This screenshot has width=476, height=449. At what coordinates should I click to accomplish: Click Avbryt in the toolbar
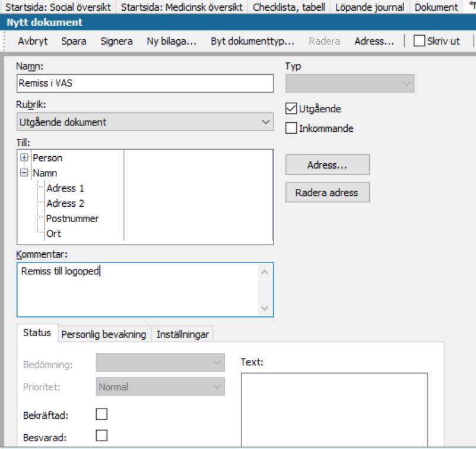(33, 41)
